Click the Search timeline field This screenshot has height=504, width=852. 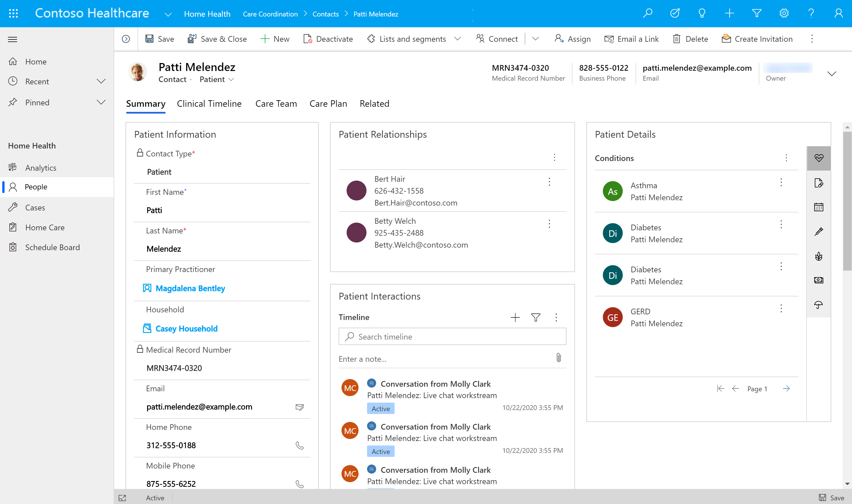pyautogui.click(x=452, y=336)
